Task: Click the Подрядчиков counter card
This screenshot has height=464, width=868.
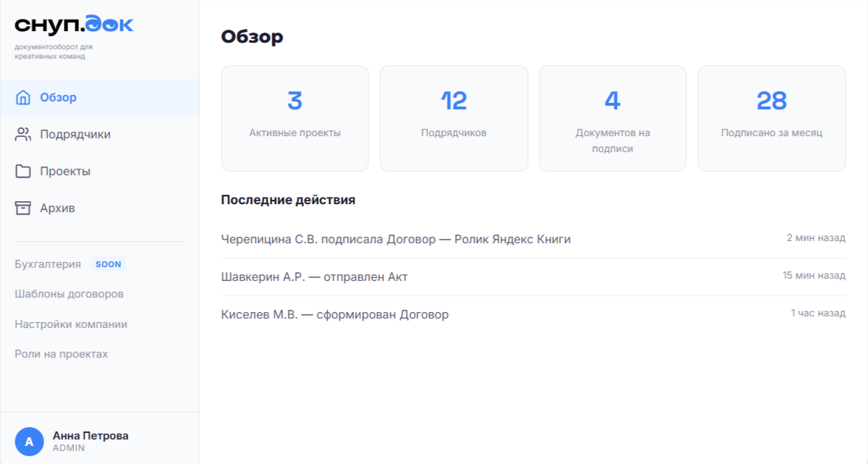Action: 453,118
